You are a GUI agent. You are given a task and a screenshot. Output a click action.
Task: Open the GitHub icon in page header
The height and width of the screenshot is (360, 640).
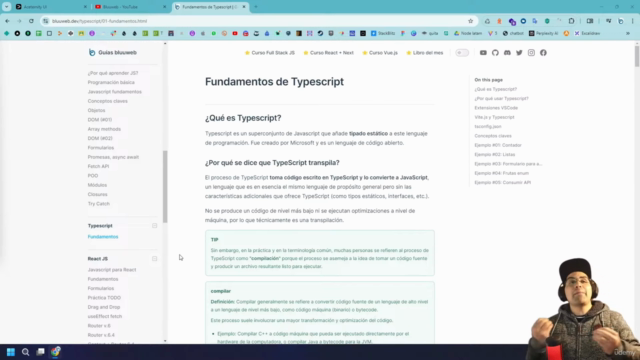[x=495, y=53]
